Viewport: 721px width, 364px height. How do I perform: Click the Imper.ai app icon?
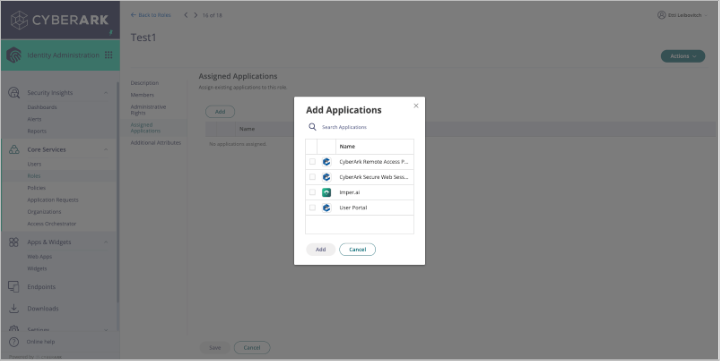(326, 193)
